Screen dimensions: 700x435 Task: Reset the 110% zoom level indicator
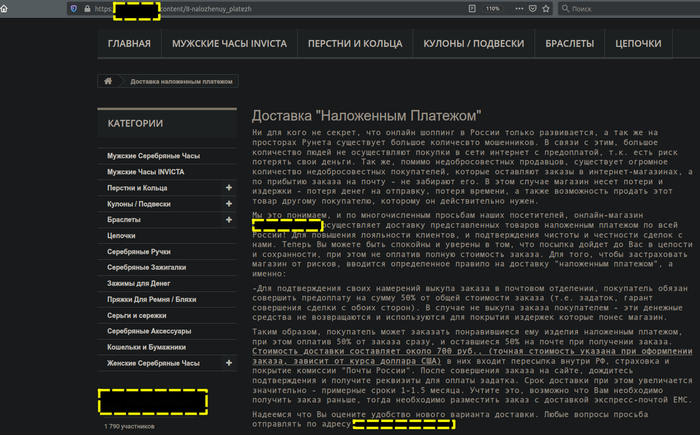pos(491,8)
